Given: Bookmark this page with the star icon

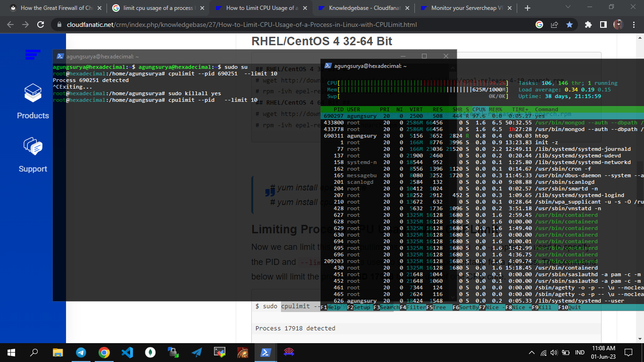Looking at the screenshot, I should 570,25.
